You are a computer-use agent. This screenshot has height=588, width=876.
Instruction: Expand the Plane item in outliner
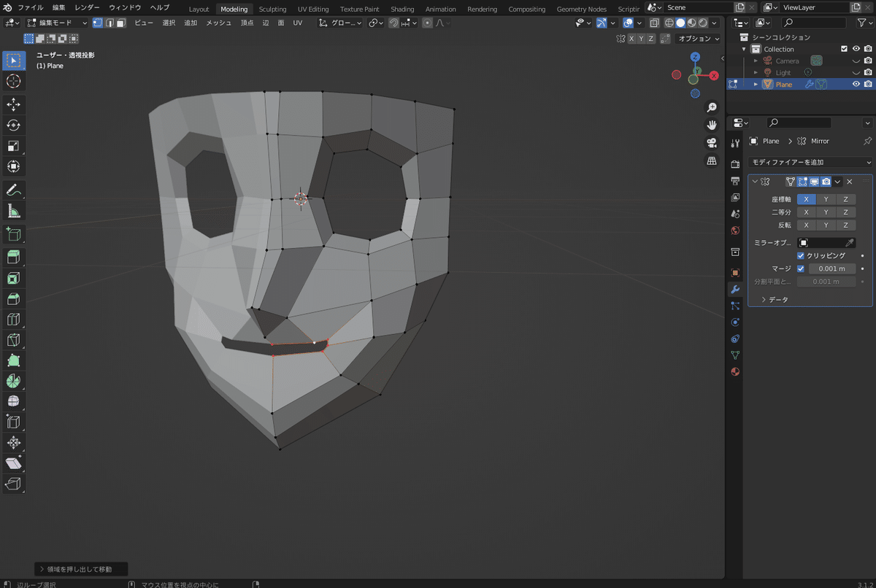756,85
